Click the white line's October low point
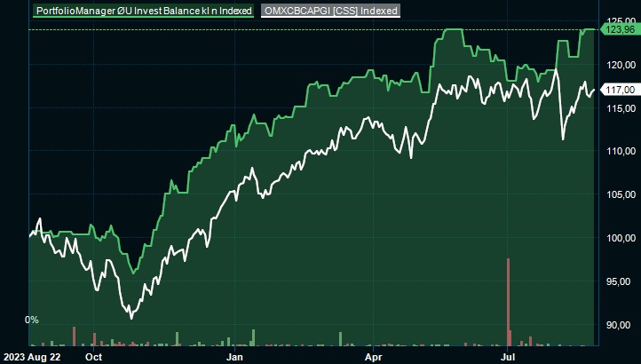Viewport: 641px width, 364px height. [131, 316]
